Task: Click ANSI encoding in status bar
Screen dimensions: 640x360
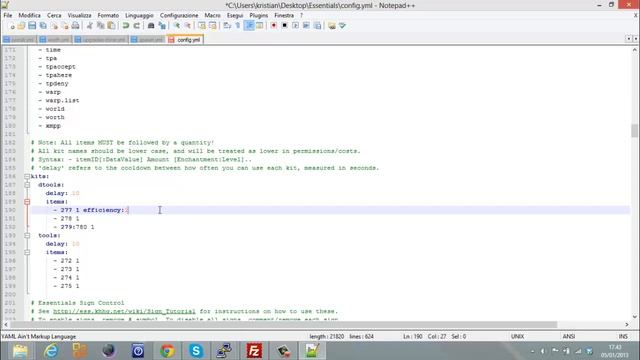Action: (x=569, y=337)
